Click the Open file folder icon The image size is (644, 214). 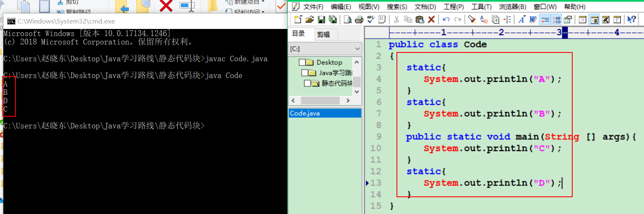[x=310, y=19]
